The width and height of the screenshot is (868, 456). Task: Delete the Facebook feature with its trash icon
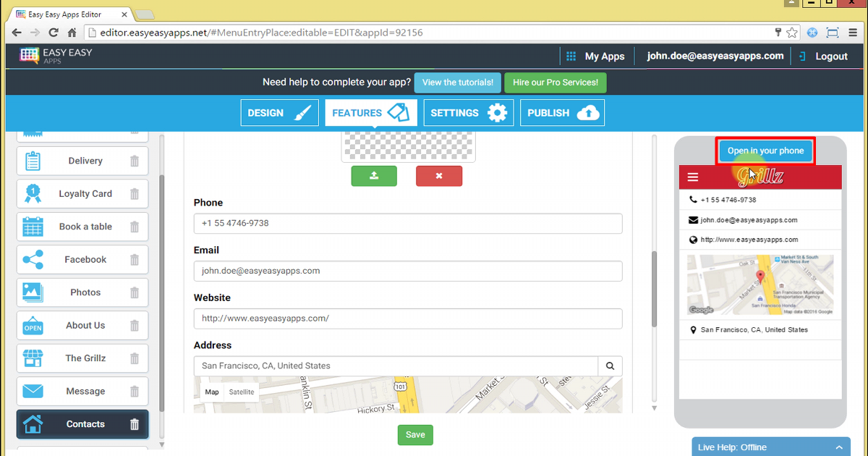pos(134,260)
